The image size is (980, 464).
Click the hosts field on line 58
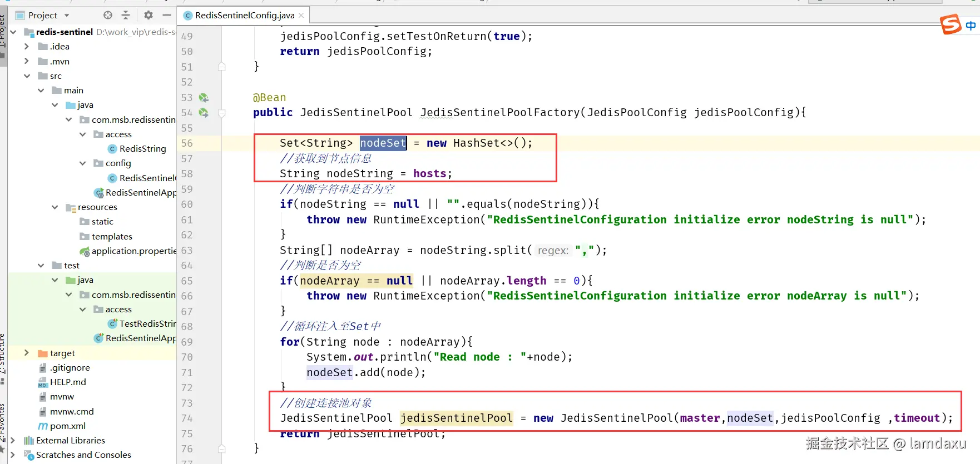point(429,174)
